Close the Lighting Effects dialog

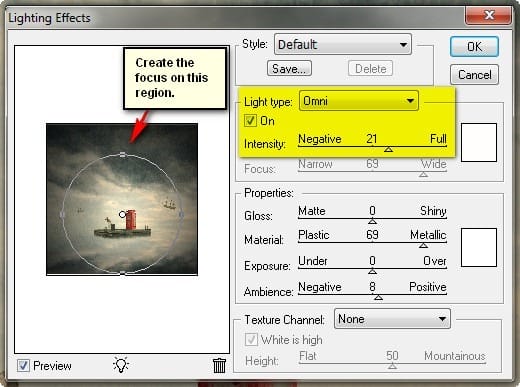point(489,15)
